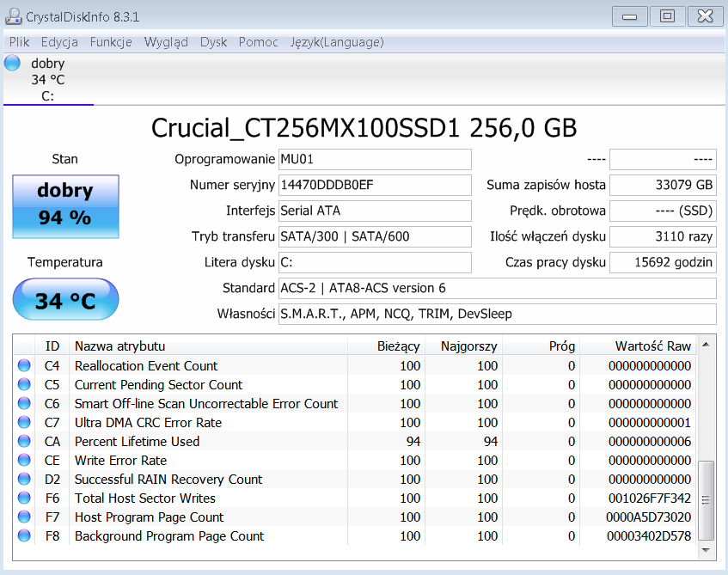The image size is (728, 575).
Task: Maximize the CrystalDiskInfo window
Action: [x=667, y=16]
